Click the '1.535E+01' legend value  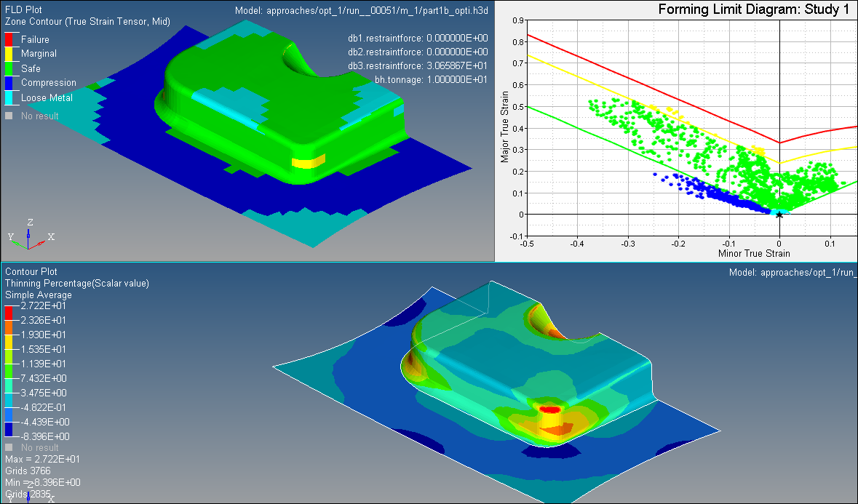(43, 349)
